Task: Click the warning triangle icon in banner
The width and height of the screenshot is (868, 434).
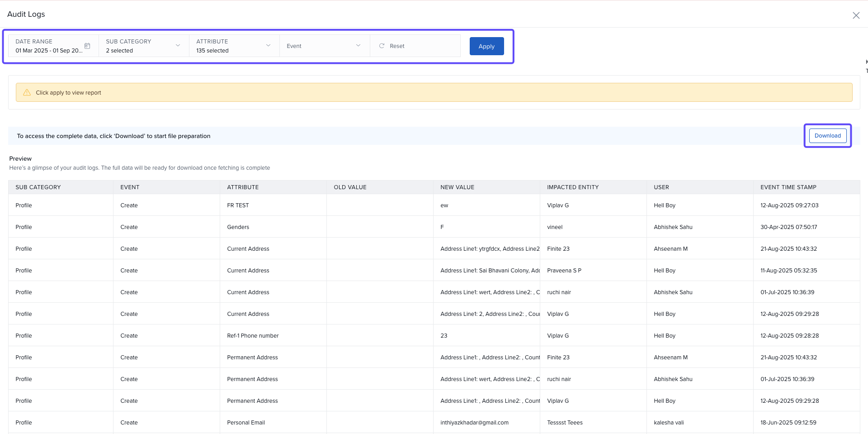Action: click(27, 93)
